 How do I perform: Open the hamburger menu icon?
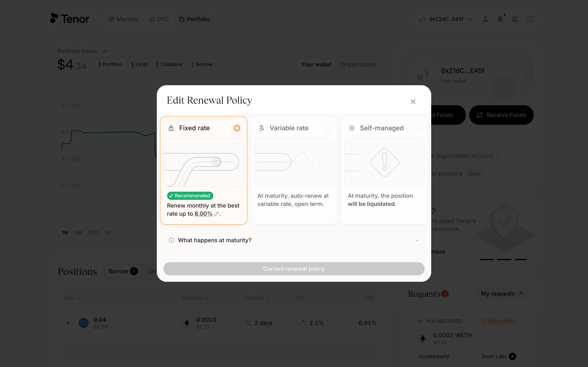pyautogui.click(x=530, y=19)
